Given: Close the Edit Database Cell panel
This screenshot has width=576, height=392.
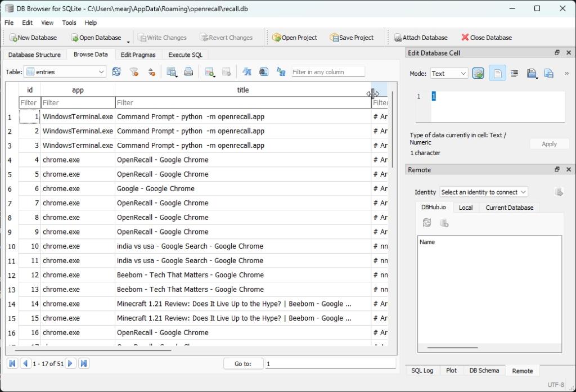Looking at the screenshot, I should click(569, 53).
